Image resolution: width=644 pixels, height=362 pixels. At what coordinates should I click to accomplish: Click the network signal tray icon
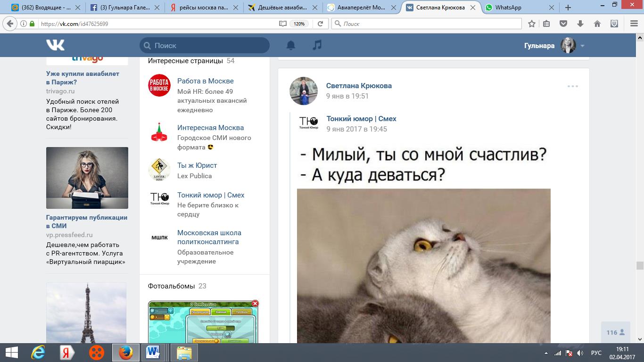tap(558, 353)
